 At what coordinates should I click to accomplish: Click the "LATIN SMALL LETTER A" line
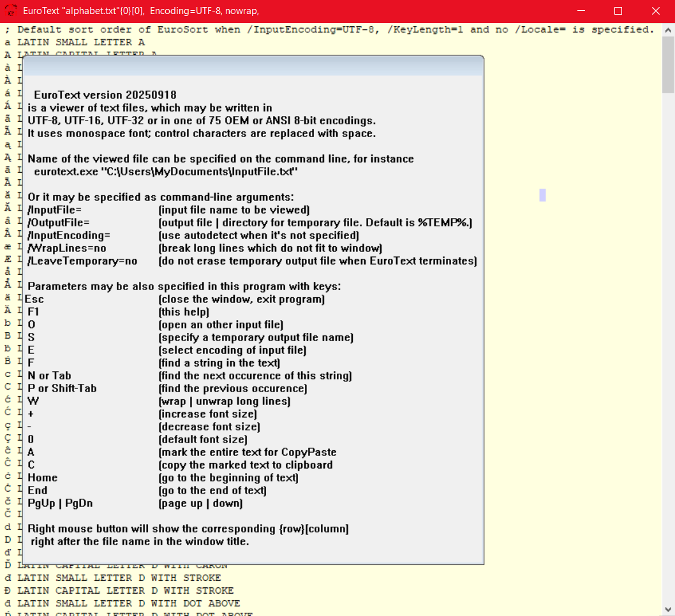[81, 42]
